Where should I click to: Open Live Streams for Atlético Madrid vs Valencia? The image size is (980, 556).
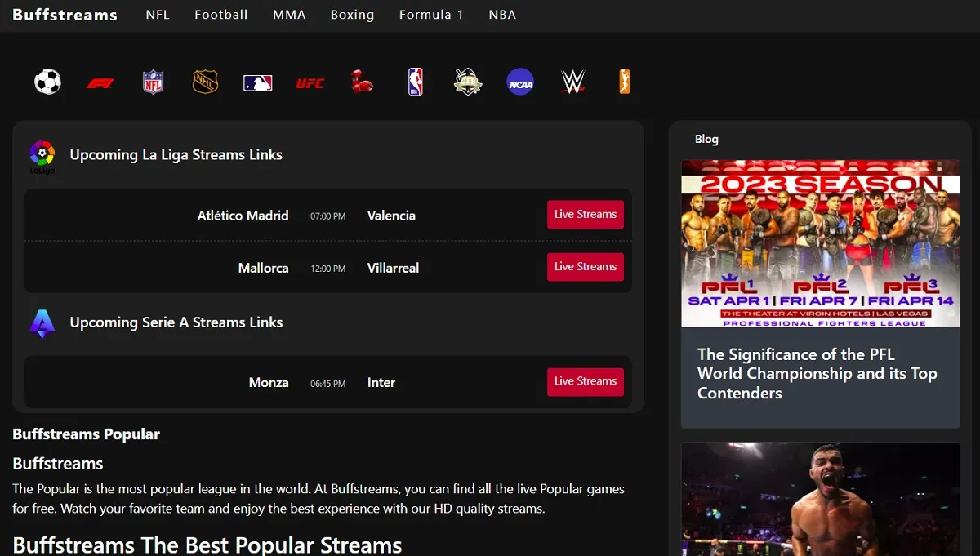point(586,215)
